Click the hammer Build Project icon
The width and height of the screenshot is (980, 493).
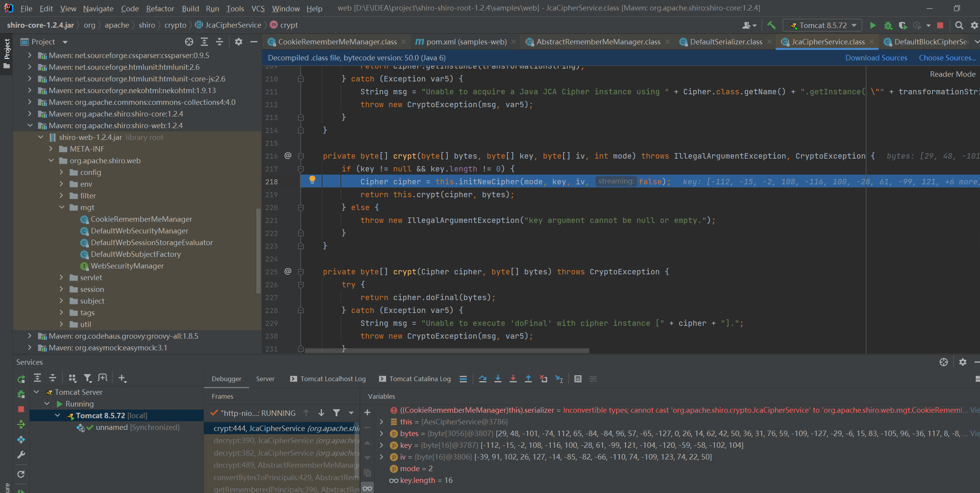(x=771, y=25)
